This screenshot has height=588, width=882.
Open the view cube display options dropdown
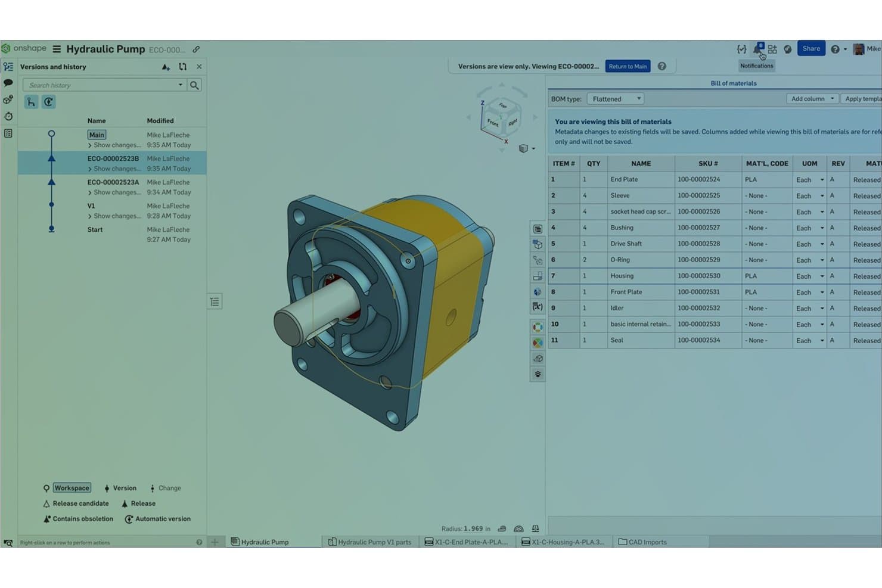coord(527,148)
